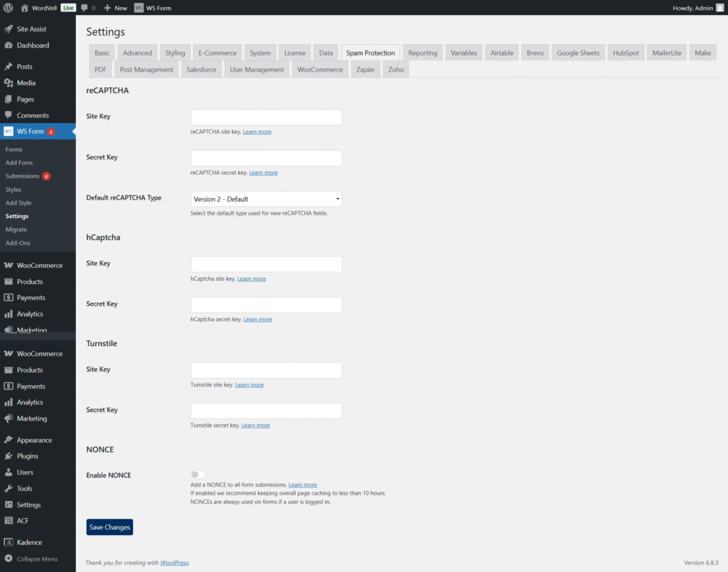This screenshot has height=572, width=728.
Task: Open the comments bubble icon in admin bar
Action: (x=85, y=8)
